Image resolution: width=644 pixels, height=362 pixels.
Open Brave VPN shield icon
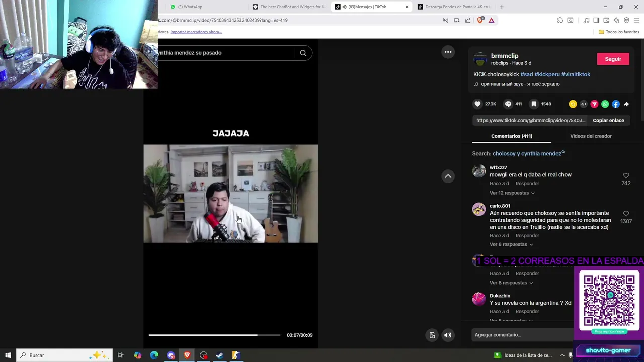tap(626, 20)
